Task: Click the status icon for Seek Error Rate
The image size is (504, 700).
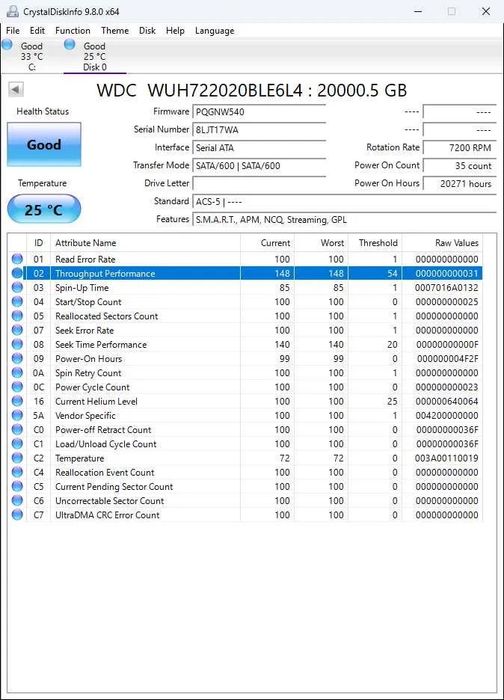Action: (17, 330)
